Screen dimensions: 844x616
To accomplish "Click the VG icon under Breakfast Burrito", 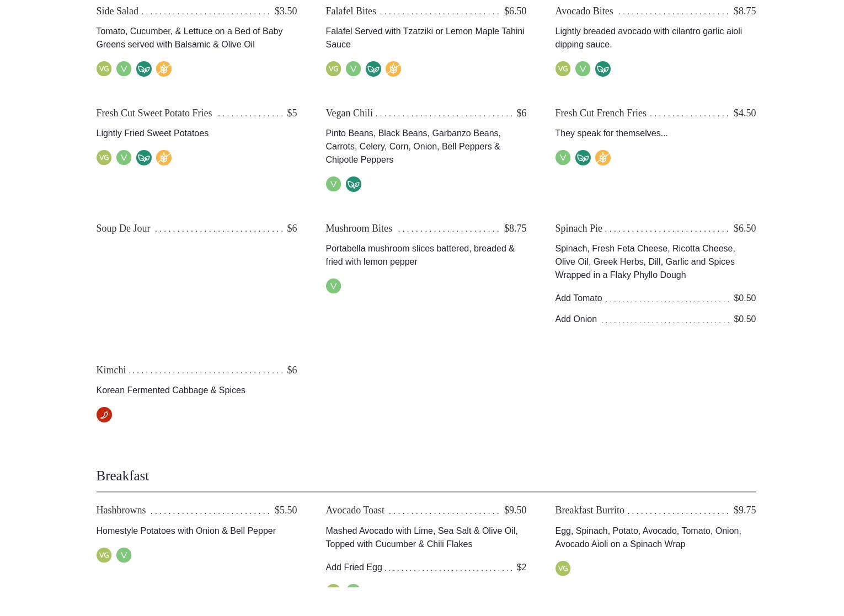I will 563,569.
